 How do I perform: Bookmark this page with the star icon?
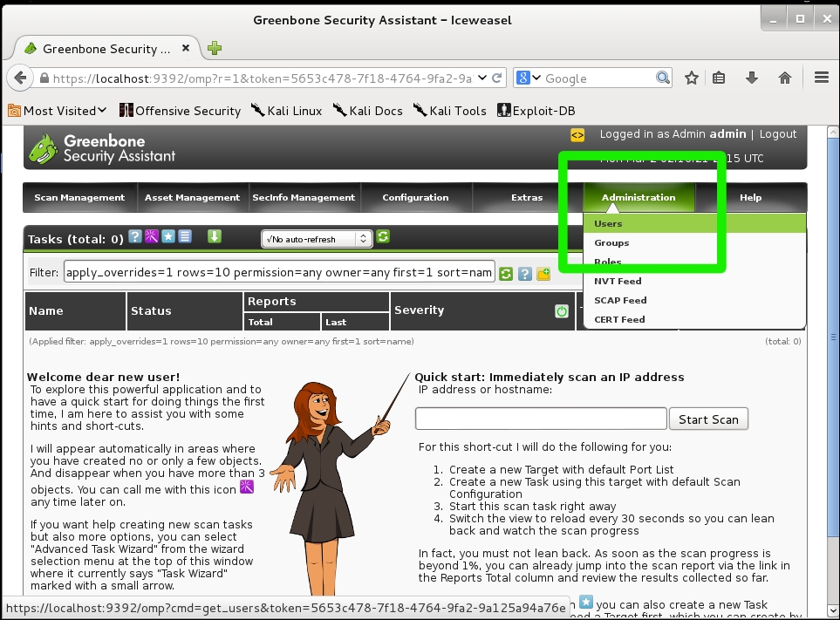692,78
